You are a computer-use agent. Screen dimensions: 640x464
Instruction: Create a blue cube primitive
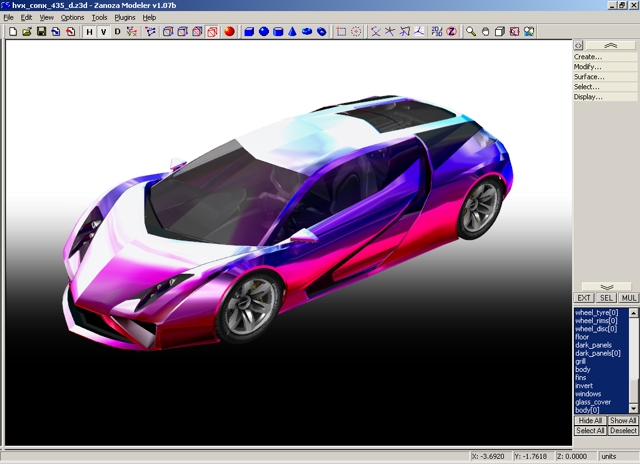pyautogui.click(x=249, y=32)
